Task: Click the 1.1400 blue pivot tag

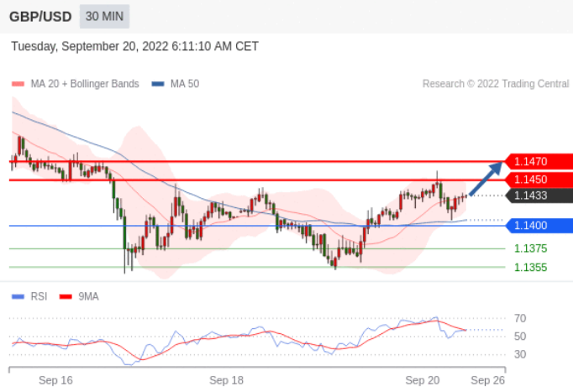Action: coord(539,226)
